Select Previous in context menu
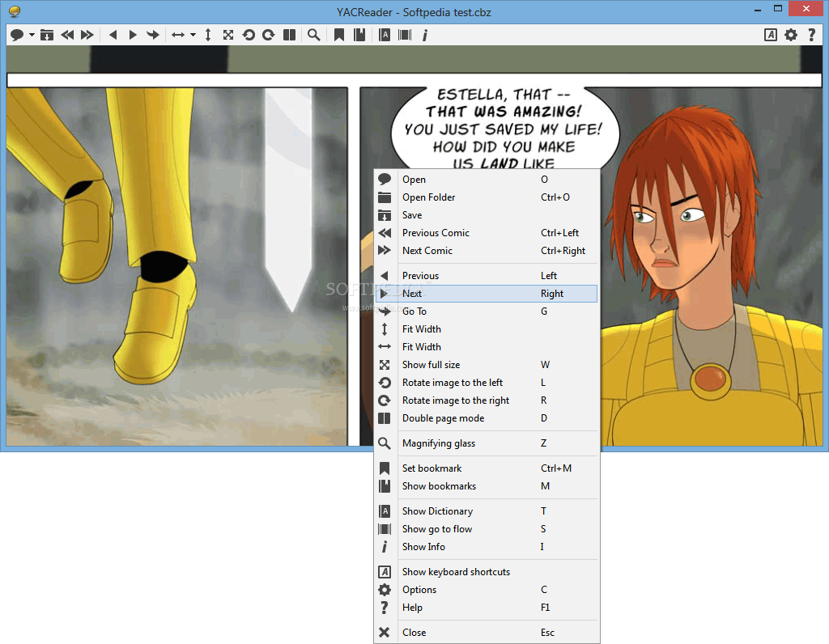This screenshot has height=644, width=829. (487, 276)
